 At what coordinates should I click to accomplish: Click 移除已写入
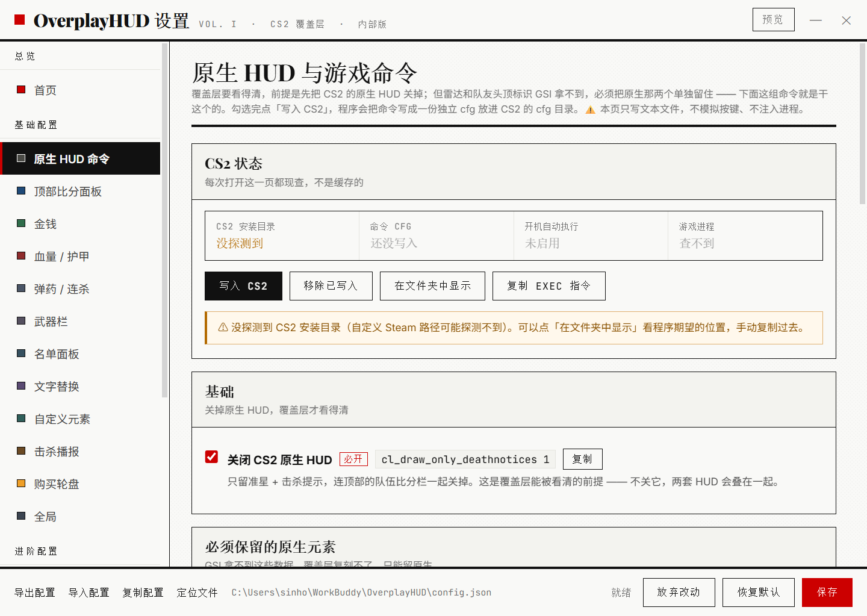331,286
